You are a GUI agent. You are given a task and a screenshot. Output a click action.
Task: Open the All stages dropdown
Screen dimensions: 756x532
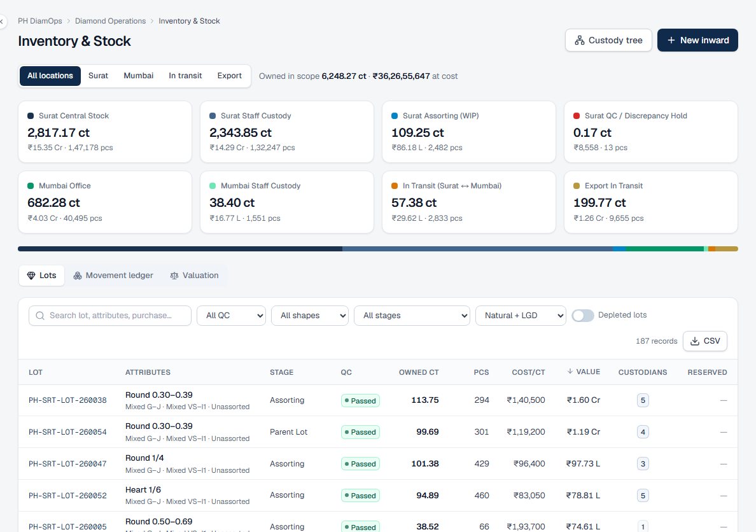pos(412,316)
